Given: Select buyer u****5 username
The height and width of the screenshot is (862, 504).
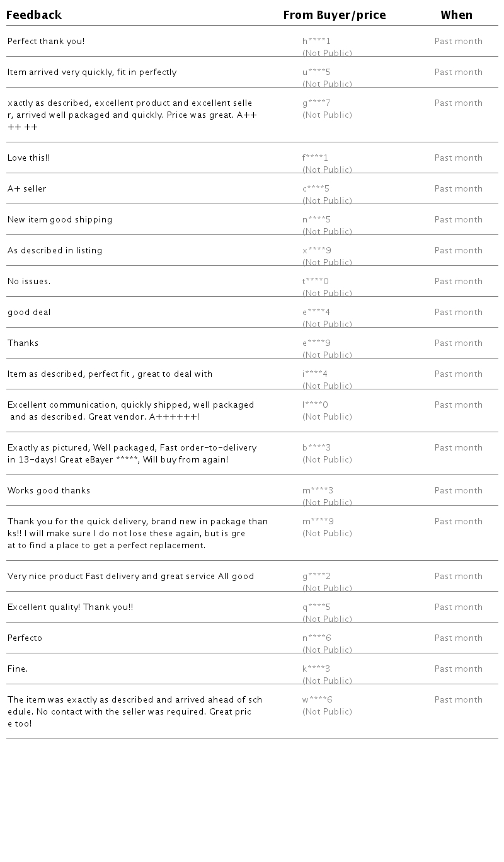Looking at the screenshot, I should coord(316,72).
